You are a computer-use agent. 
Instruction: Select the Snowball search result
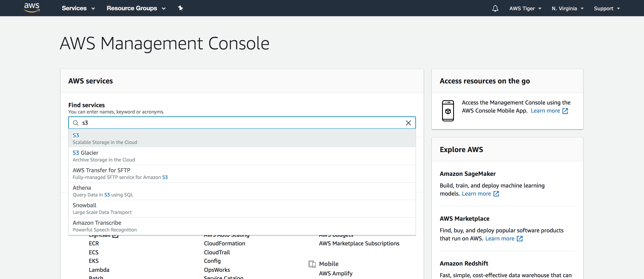click(x=242, y=208)
